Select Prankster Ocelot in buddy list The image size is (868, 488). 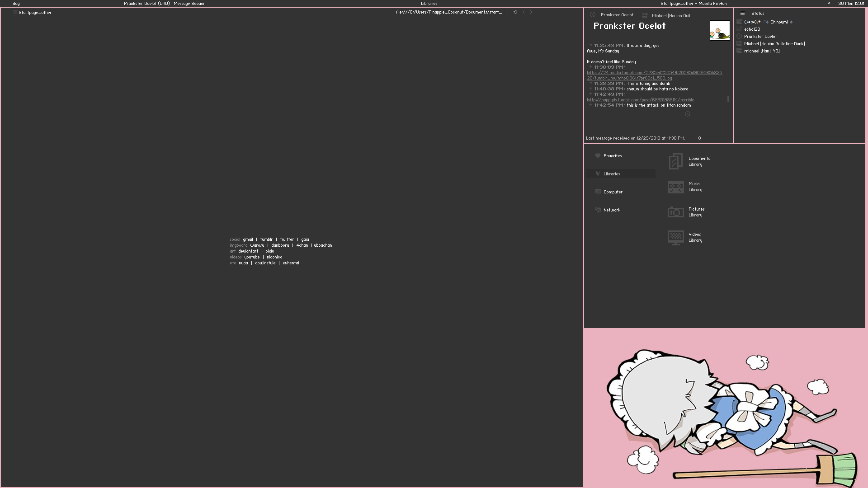tap(760, 37)
